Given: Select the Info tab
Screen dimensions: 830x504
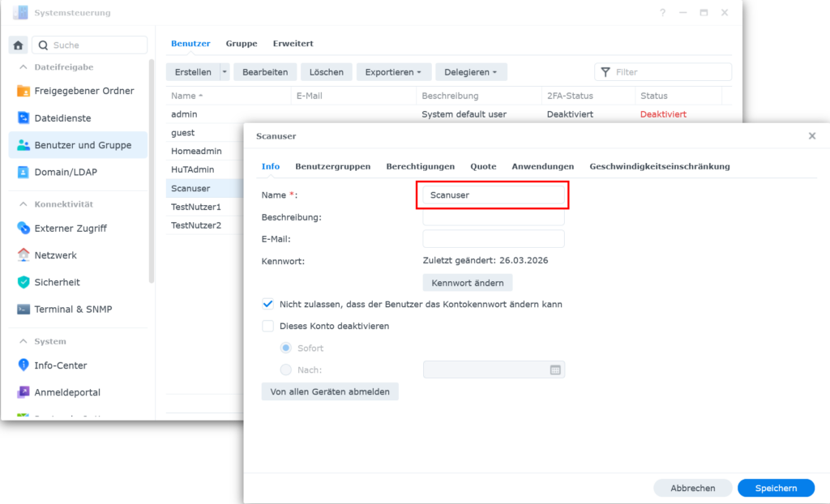Looking at the screenshot, I should pos(271,166).
